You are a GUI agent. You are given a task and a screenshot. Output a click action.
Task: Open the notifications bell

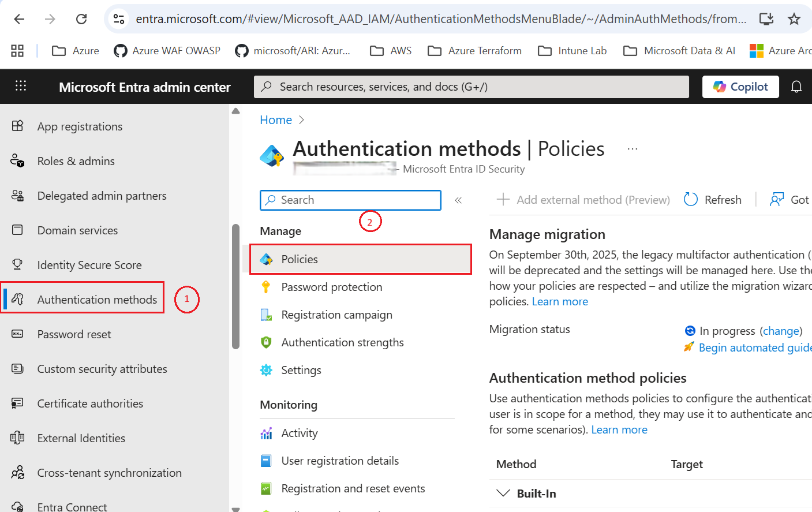(x=796, y=87)
